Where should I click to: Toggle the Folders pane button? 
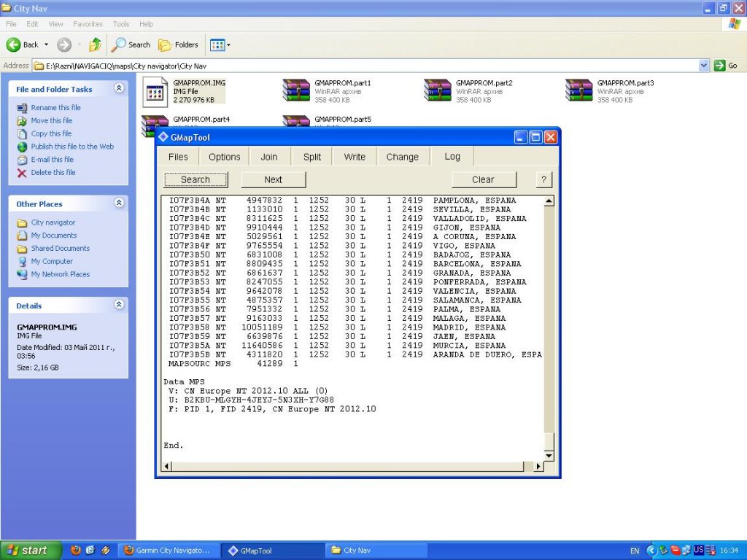pyautogui.click(x=178, y=44)
